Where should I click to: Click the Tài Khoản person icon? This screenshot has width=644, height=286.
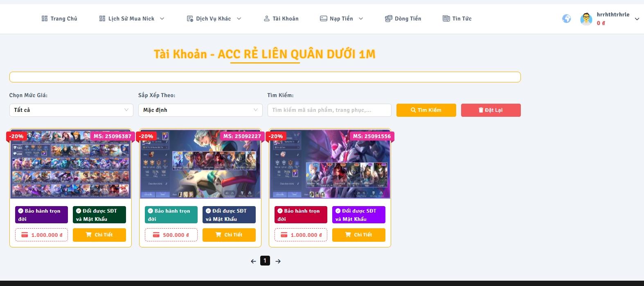tap(267, 18)
